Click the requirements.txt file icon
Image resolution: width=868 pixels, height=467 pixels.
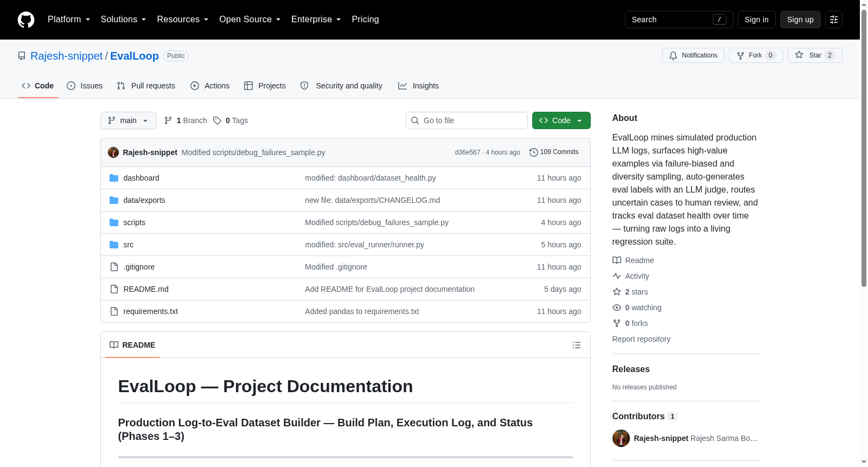click(114, 311)
